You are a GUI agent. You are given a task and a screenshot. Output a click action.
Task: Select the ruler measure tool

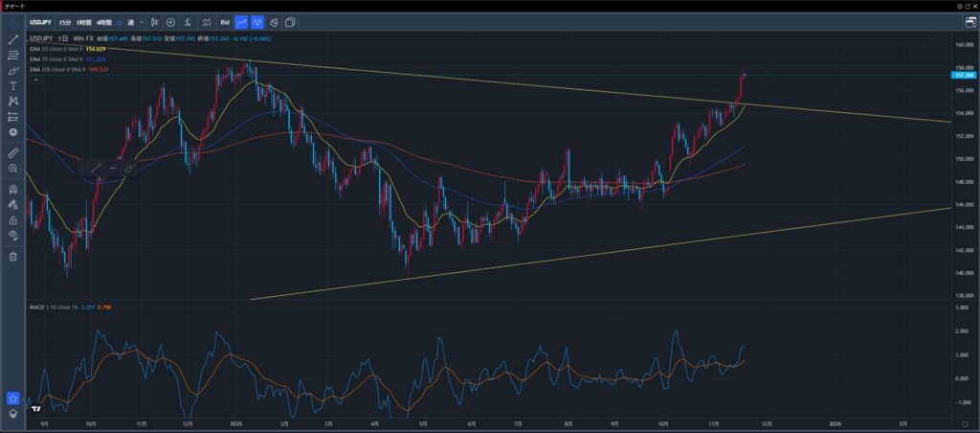pos(13,152)
